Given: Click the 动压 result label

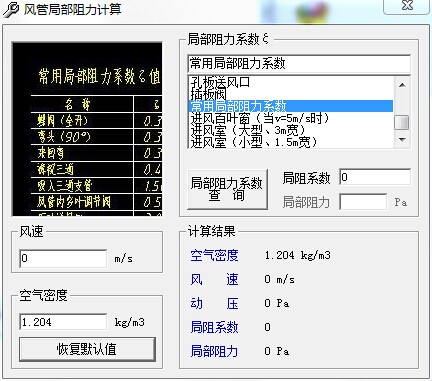Looking at the screenshot, I should tap(214, 303).
